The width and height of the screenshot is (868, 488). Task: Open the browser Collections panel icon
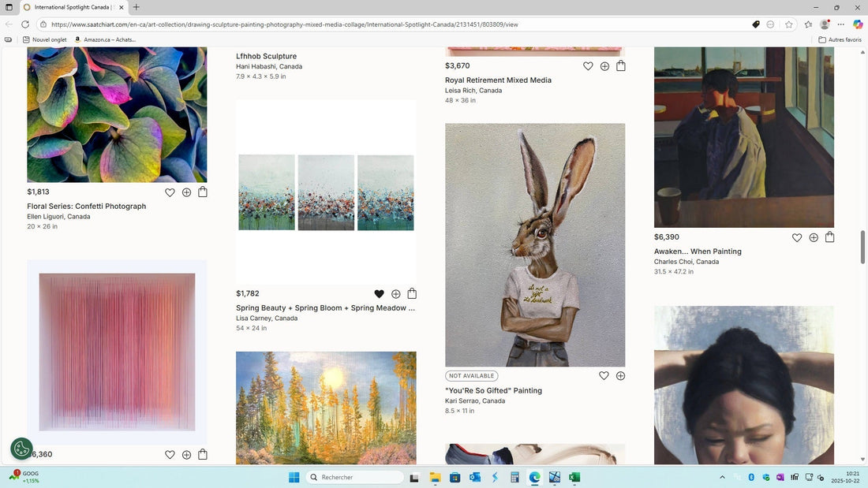(x=807, y=24)
